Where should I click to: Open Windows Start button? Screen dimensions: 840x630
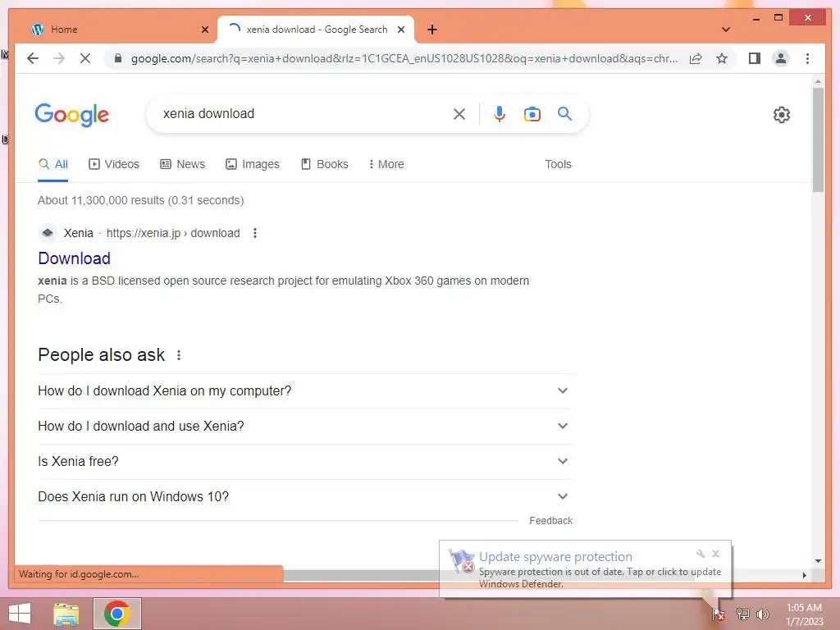[20, 614]
